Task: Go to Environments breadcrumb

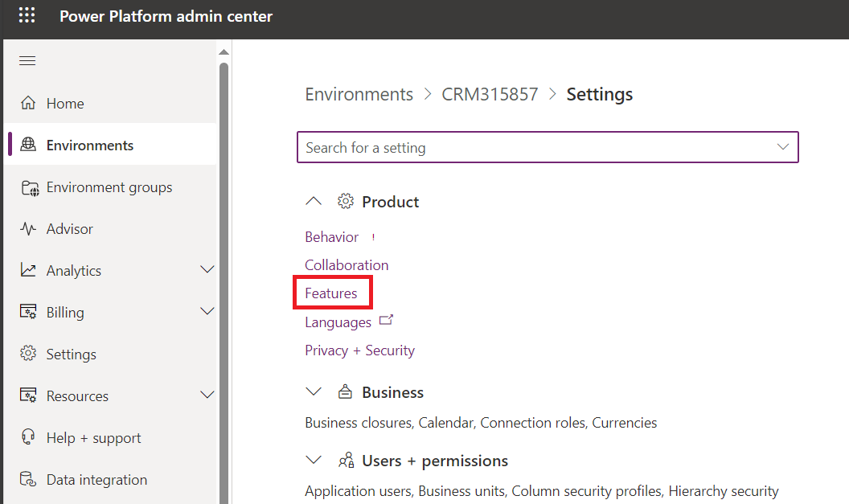Action: point(359,94)
